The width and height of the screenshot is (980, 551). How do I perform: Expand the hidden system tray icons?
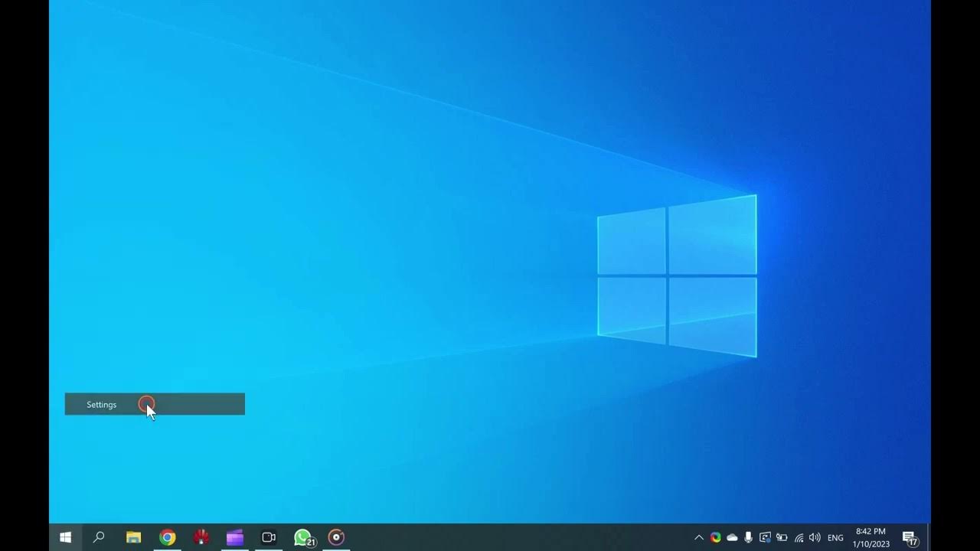698,538
